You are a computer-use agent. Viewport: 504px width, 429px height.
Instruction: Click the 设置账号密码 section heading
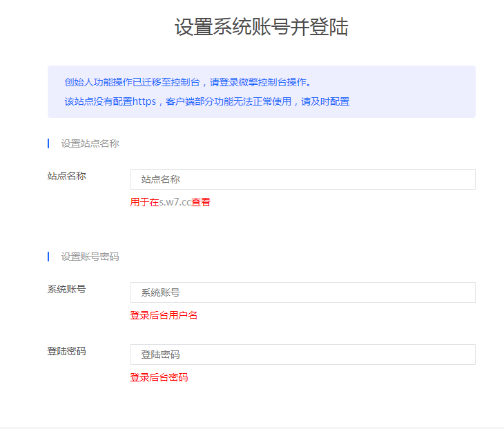[x=90, y=257]
